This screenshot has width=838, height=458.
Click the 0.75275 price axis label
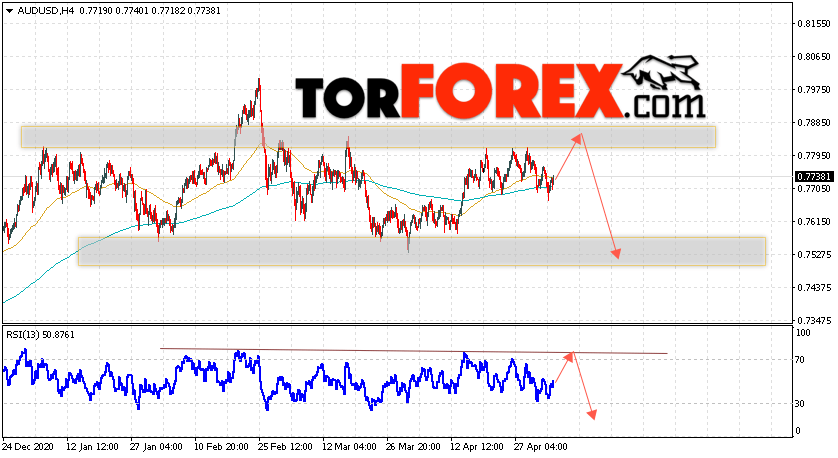click(814, 255)
